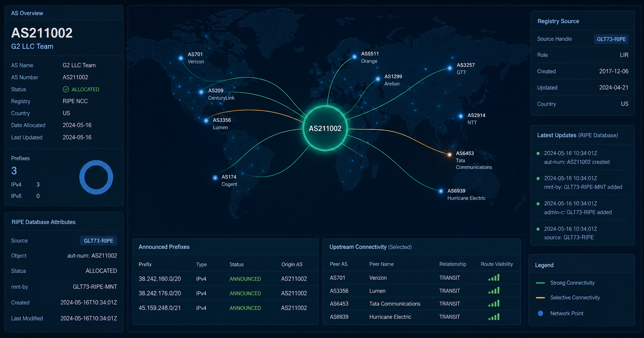Viewport: 644px width, 338px height.
Task: Click the GLT73-RIPE badge in RIPE Database Attributes
Action: click(x=98, y=241)
